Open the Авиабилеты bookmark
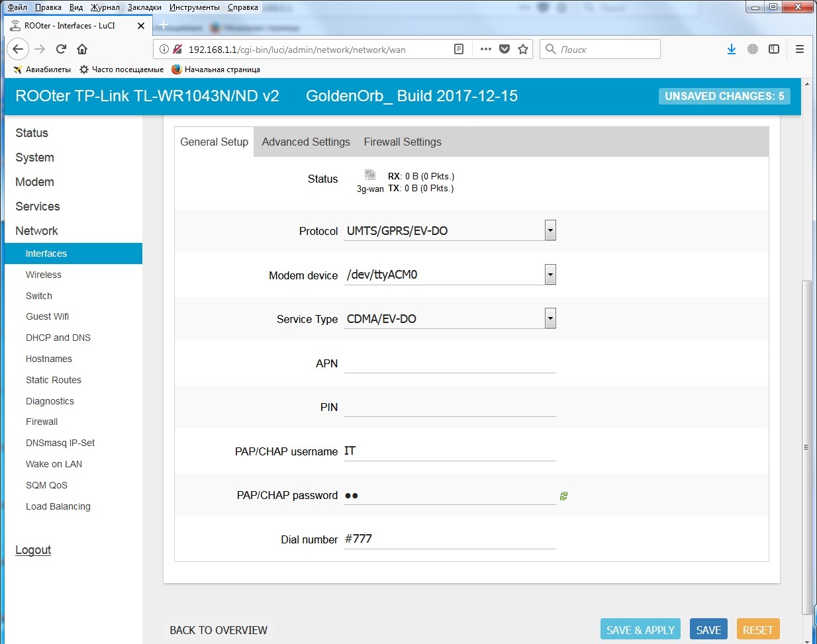 pos(42,69)
